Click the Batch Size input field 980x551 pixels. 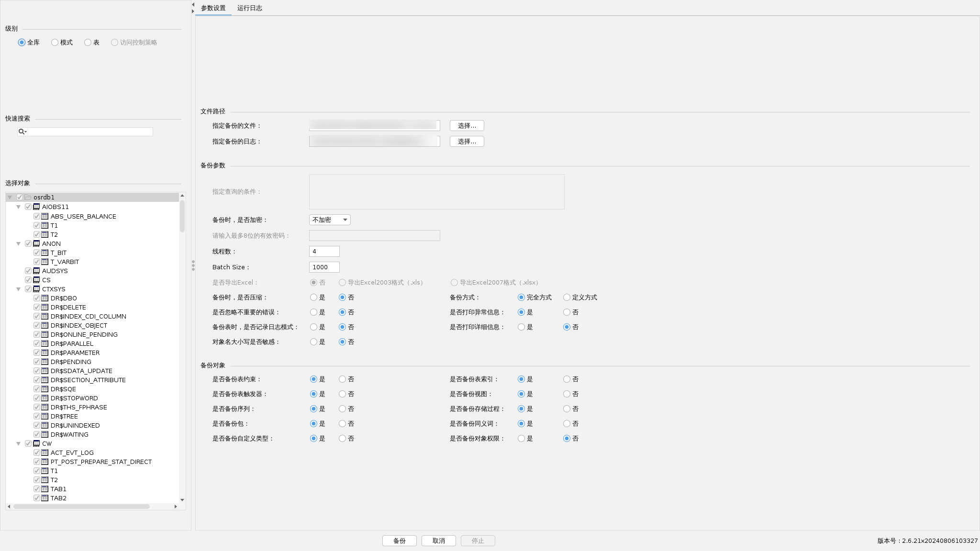(324, 267)
